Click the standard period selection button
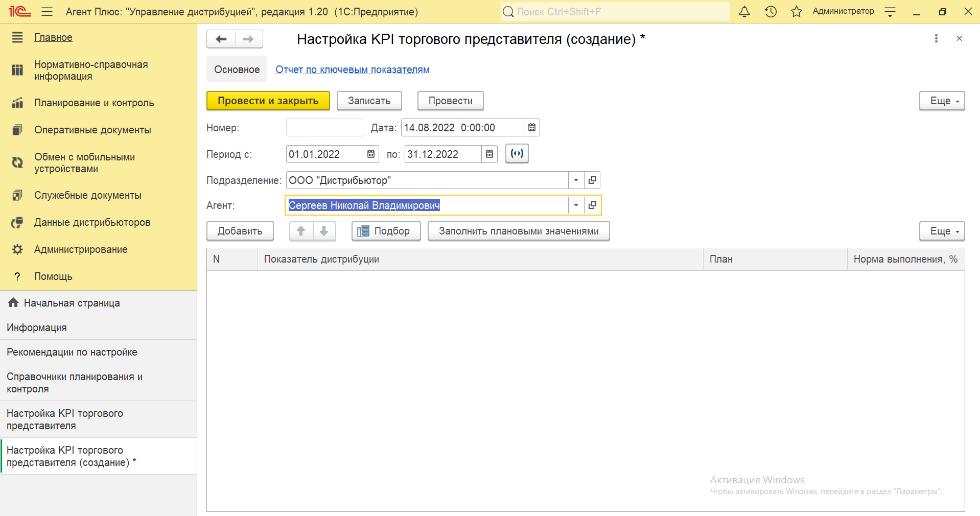 click(x=517, y=154)
